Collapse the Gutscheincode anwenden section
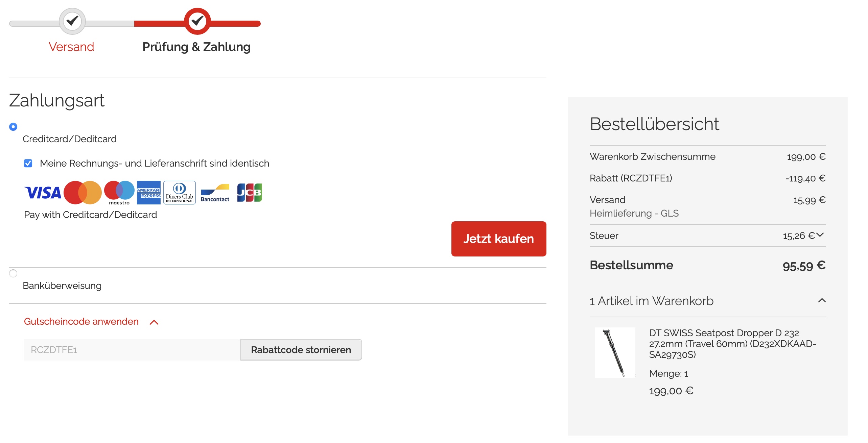 click(x=154, y=322)
